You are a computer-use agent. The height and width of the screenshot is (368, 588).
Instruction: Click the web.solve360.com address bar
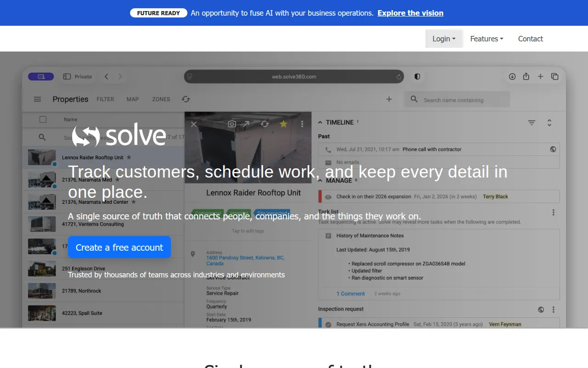pos(294,77)
